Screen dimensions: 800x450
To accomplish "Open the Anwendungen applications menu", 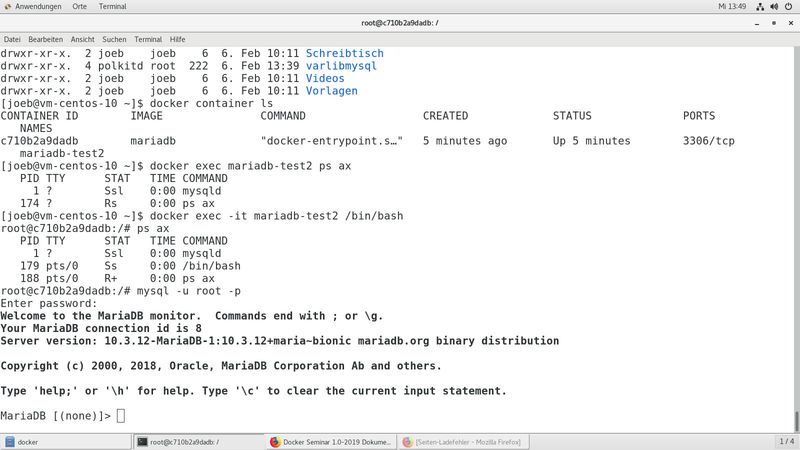I will (x=38, y=6).
